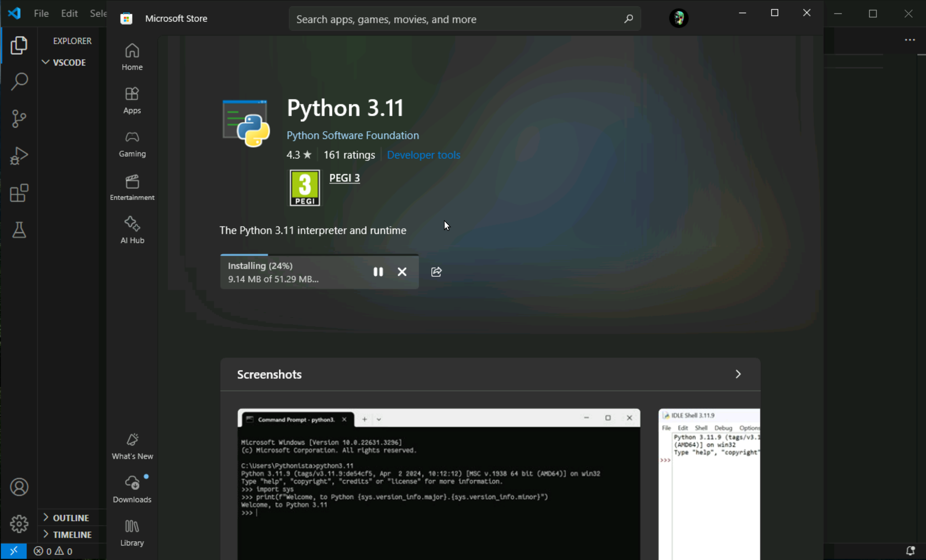Open the File menu in VS Code
This screenshot has height=560, width=926.
41,13
